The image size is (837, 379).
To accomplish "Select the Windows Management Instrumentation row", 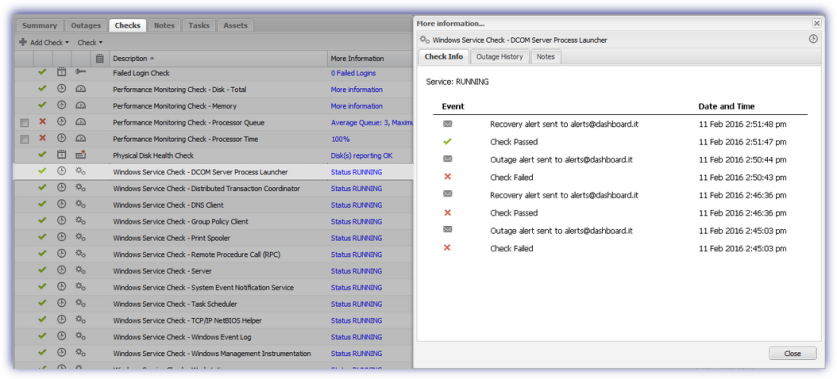I will tap(214, 354).
